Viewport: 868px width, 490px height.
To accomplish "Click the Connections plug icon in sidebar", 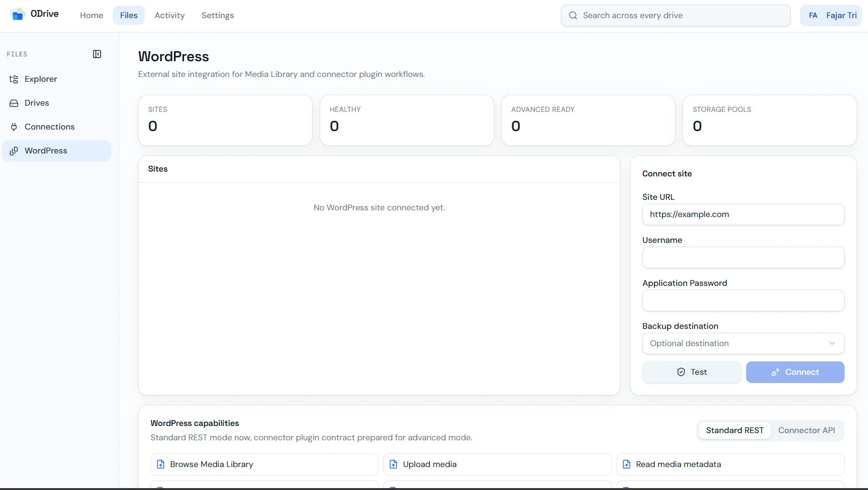I will (x=14, y=127).
